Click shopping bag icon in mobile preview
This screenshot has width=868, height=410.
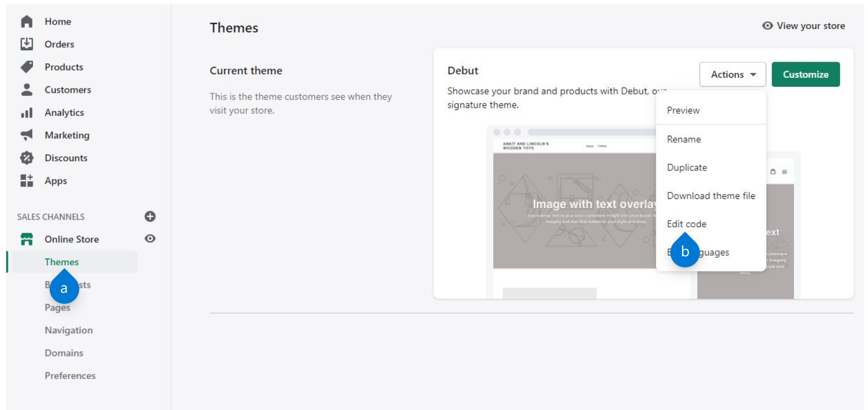tap(773, 172)
